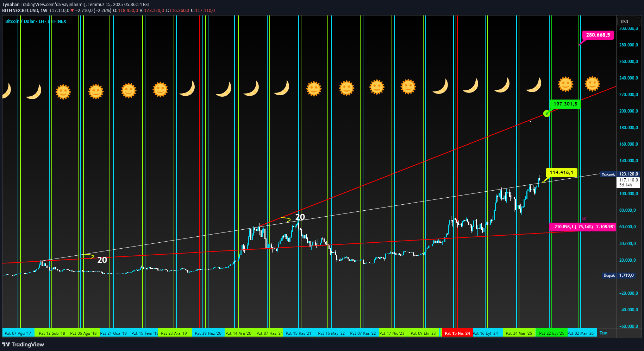Click the Tynahan author name

(11, 5)
